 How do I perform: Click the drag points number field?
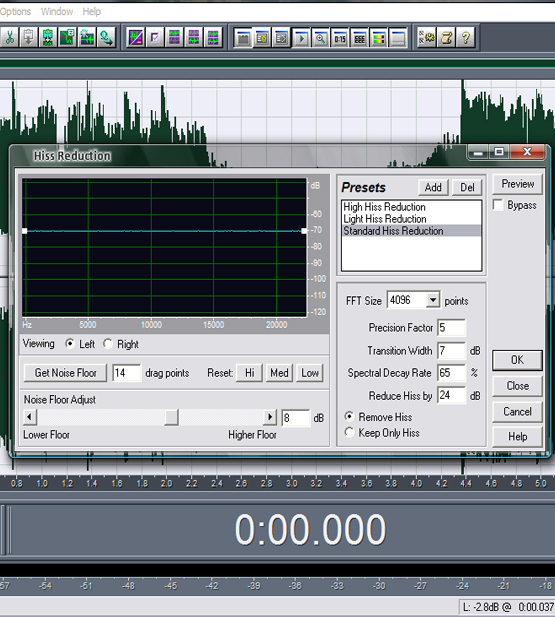click(x=126, y=373)
